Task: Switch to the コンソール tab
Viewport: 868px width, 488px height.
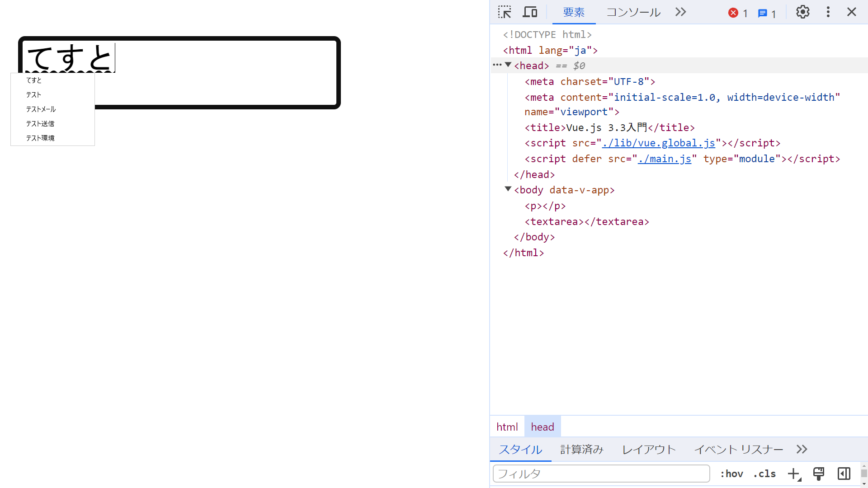Action: point(633,12)
